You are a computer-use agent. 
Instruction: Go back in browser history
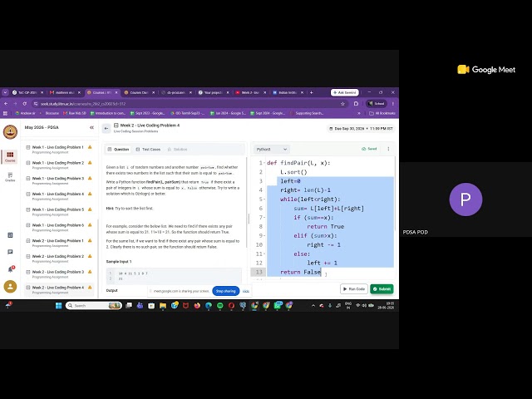pos(6,104)
